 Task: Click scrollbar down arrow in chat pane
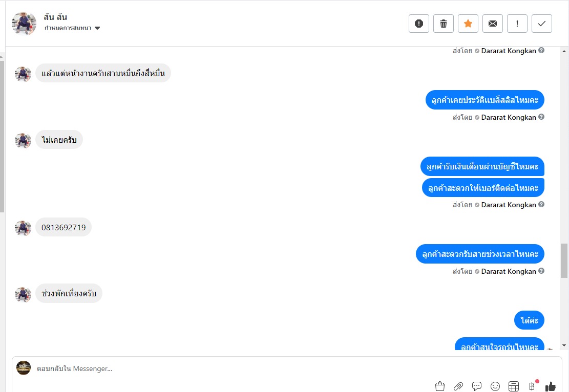(x=564, y=345)
